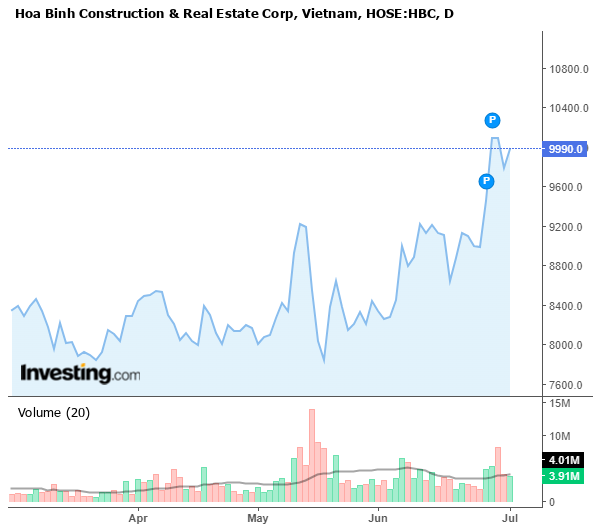This screenshot has height=531, width=599.
Task: Click the 9200.0 price axis label
Action: point(565,227)
